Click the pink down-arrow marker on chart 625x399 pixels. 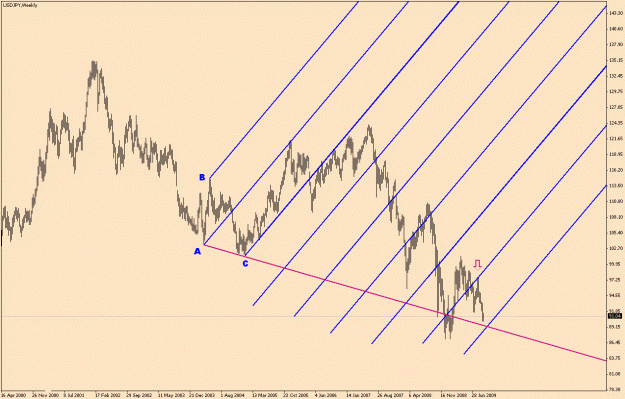(x=478, y=264)
